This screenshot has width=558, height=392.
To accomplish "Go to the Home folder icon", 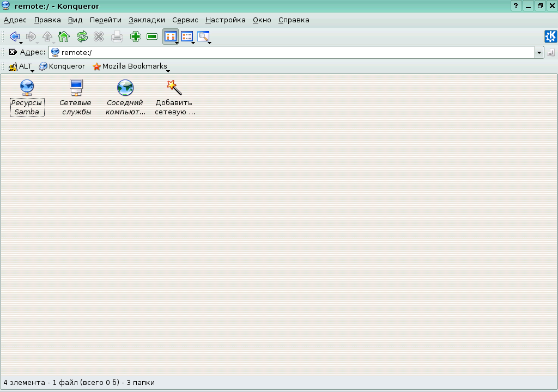I will click(x=64, y=36).
